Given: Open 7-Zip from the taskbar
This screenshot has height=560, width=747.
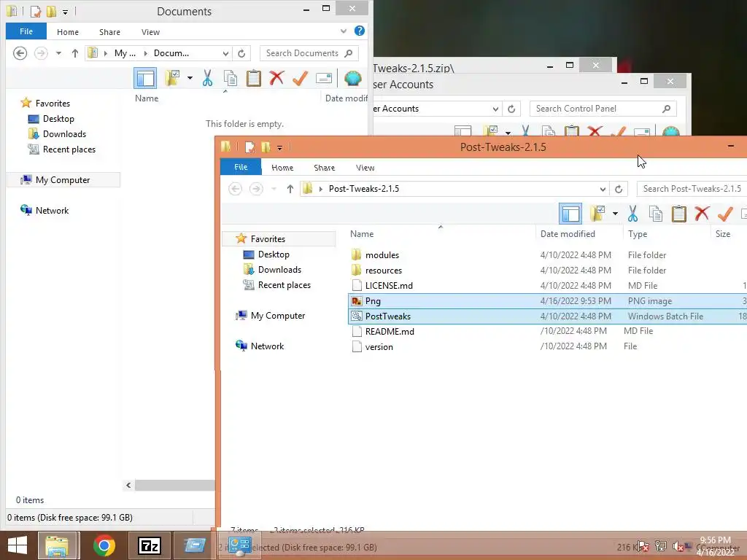Looking at the screenshot, I should pos(149,545).
